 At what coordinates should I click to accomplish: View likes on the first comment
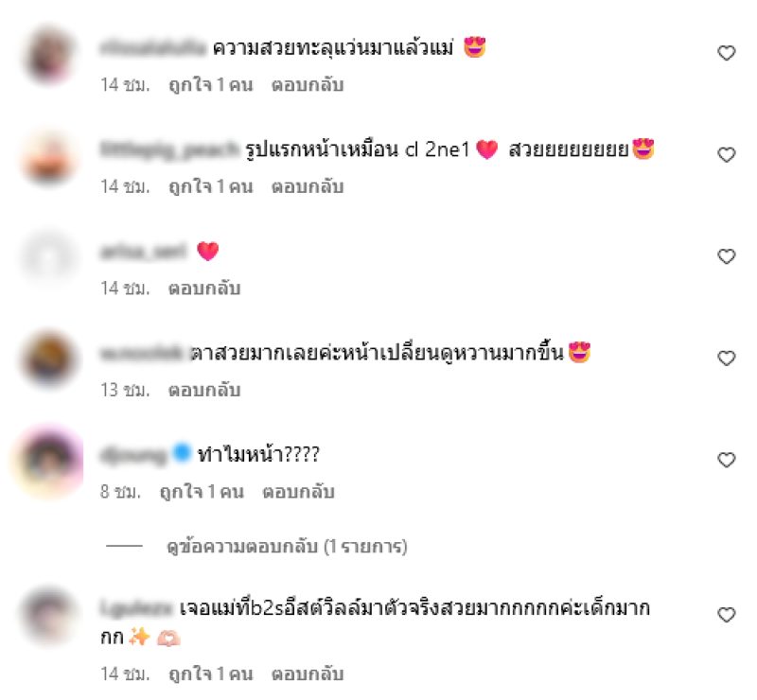pos(210,85)
